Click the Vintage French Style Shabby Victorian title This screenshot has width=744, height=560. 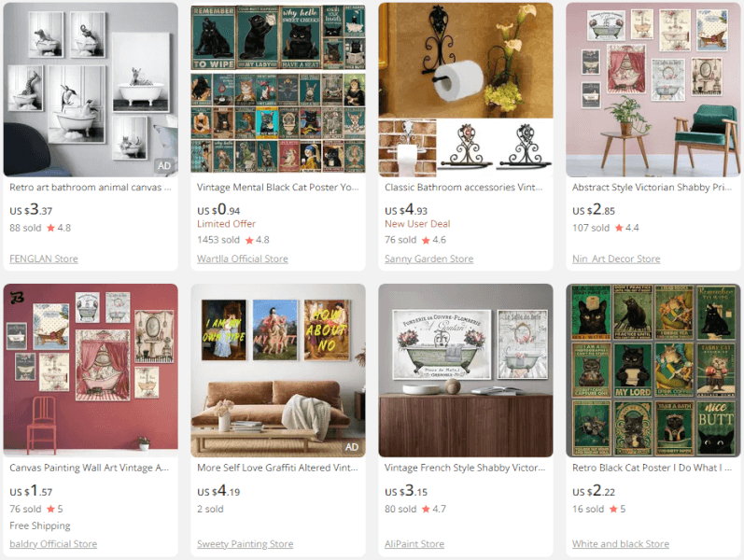465,468
